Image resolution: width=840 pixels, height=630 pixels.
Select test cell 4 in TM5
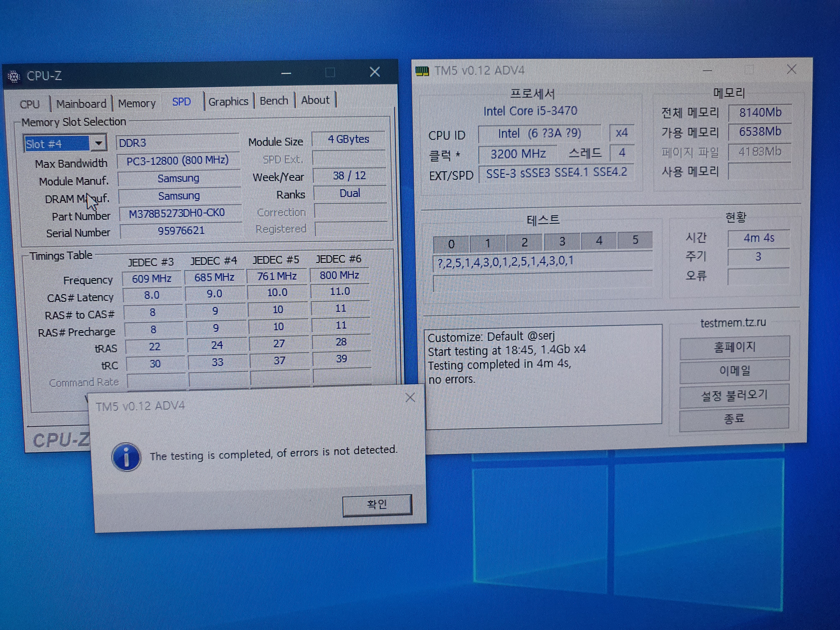[599, 240]
